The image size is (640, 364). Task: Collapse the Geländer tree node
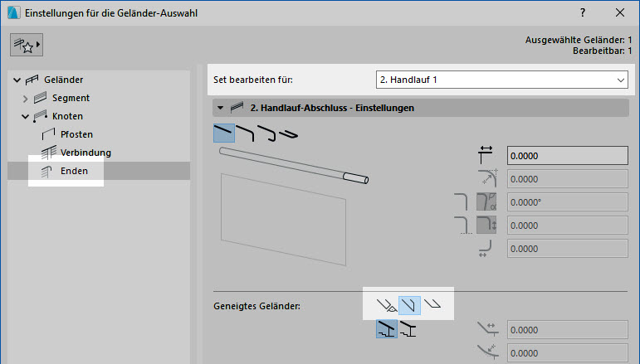(x=17, y=80)
